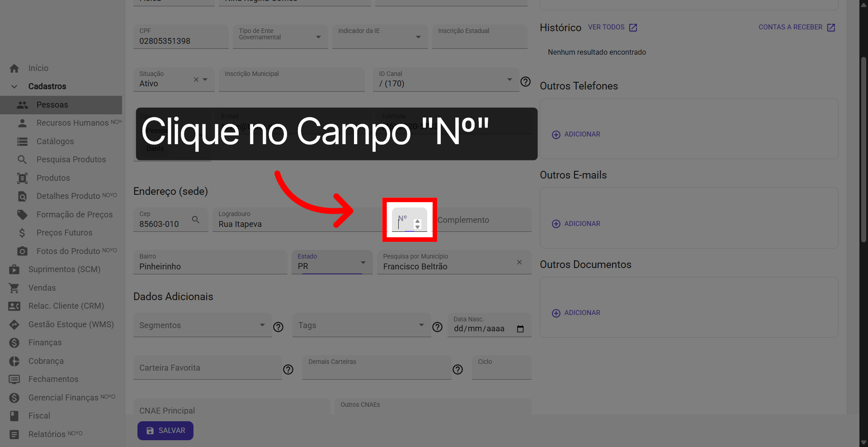The height and width of the screenshot is (447, 868).
Task: Select the Vendas shopping cart icon
Action: (14, 287)
